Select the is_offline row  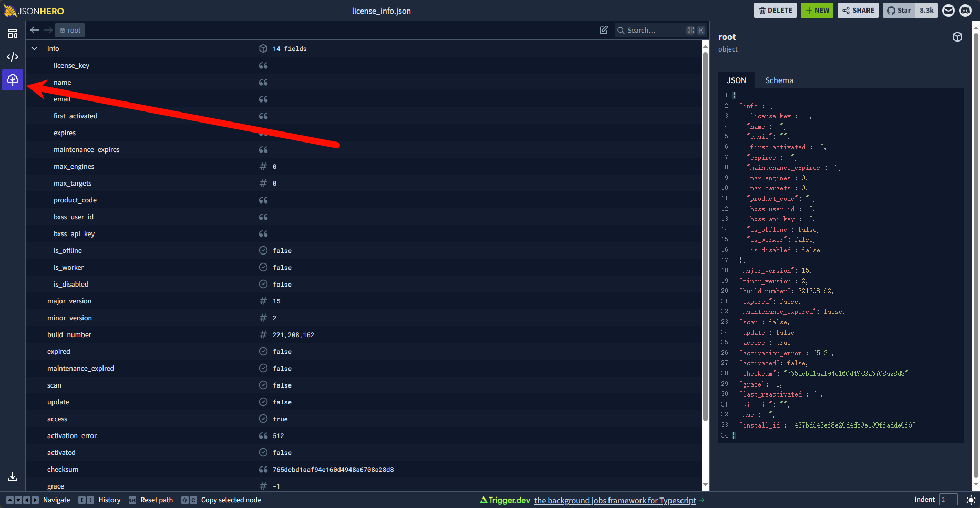(x=67, y=251)
